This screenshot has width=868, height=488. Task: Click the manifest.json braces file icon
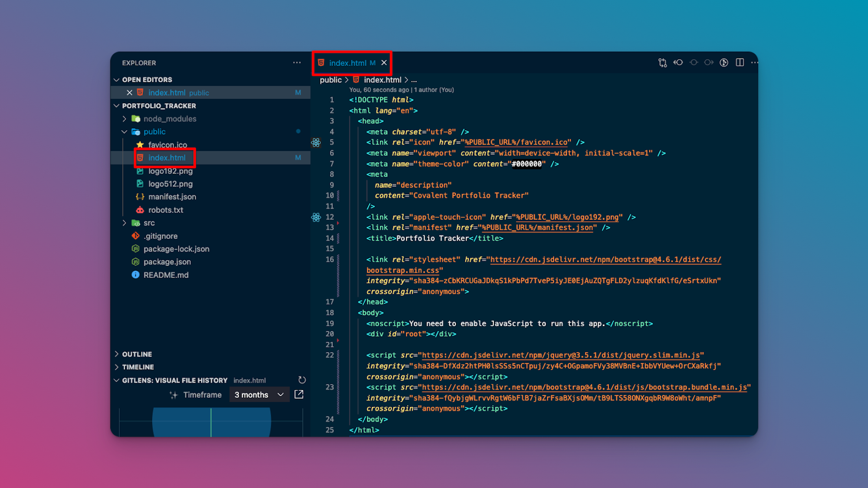[x=140, y=197]
